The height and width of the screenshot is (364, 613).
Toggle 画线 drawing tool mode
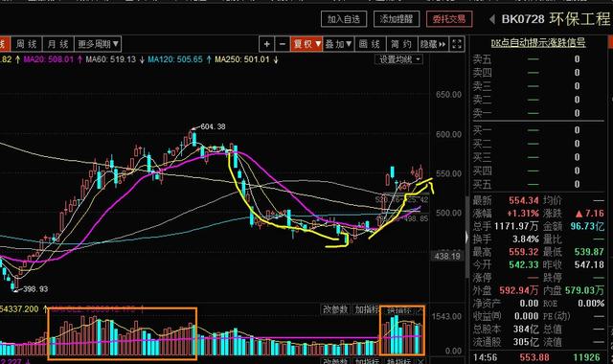[370, 44]
